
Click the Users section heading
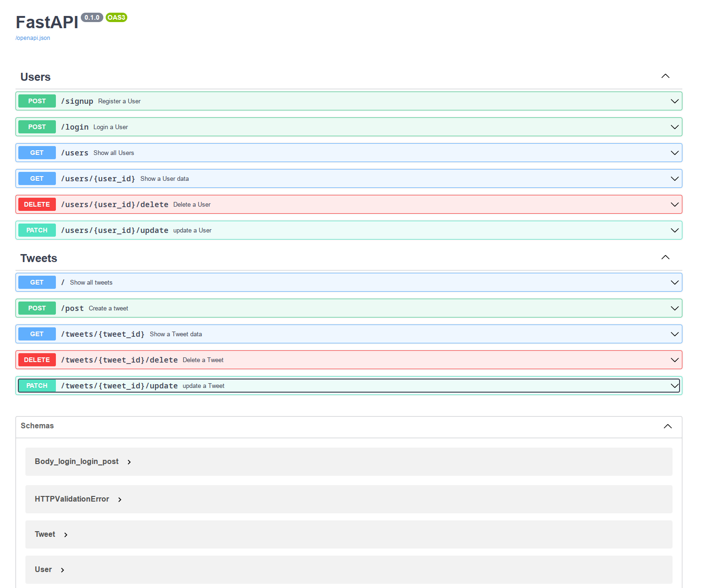point(35,77)
